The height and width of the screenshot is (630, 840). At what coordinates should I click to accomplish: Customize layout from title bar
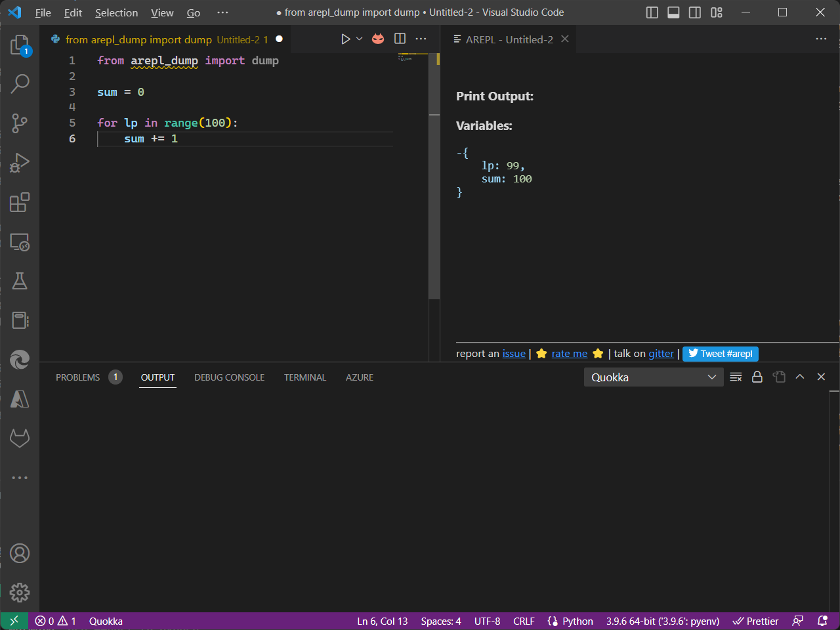[x=717, y=12]
